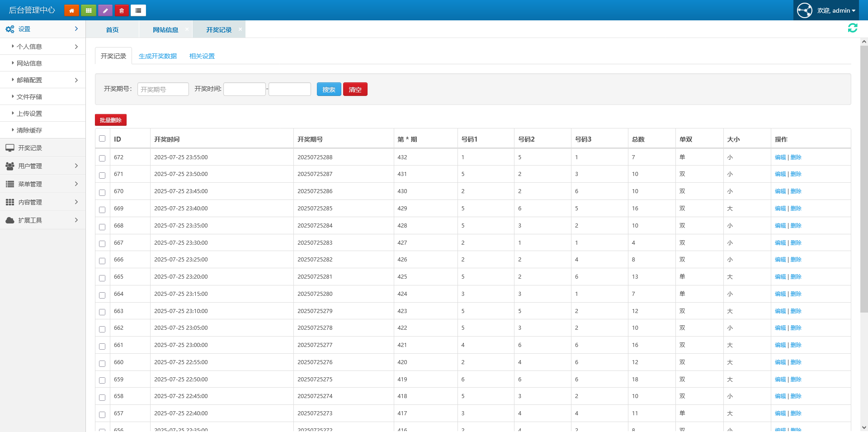Expand the 内容管理 chevron

[x=76, y=202]
